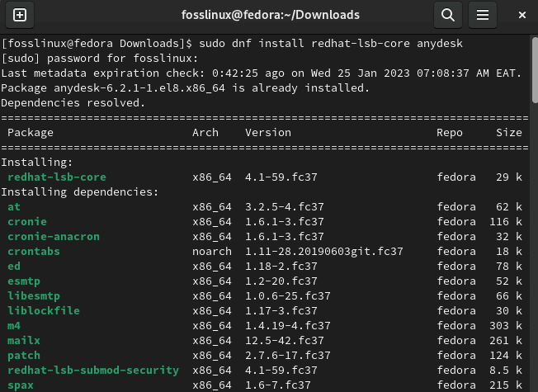Click the libesmtp package name

click(34, 296)
